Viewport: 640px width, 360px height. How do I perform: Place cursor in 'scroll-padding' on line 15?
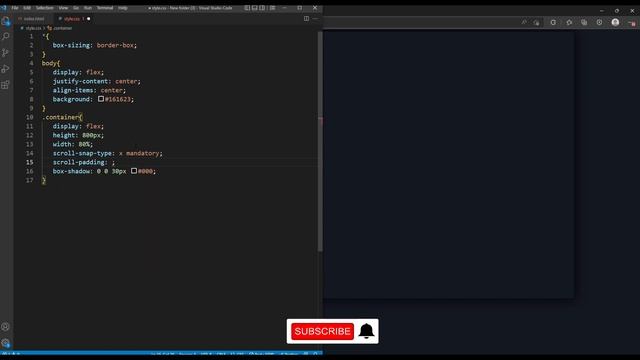point(78,162)
